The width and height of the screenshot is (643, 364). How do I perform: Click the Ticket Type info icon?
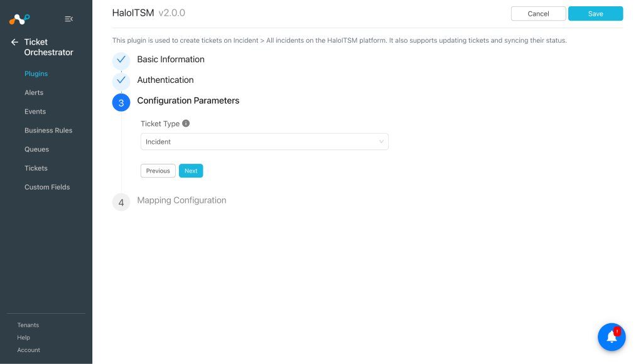click(x=186, y=124)
